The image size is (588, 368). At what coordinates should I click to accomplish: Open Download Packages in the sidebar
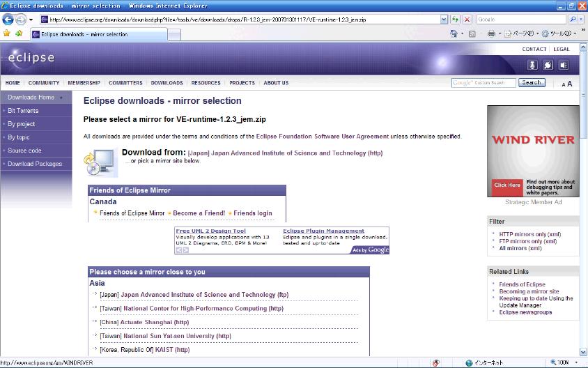(x=36, y=164)
